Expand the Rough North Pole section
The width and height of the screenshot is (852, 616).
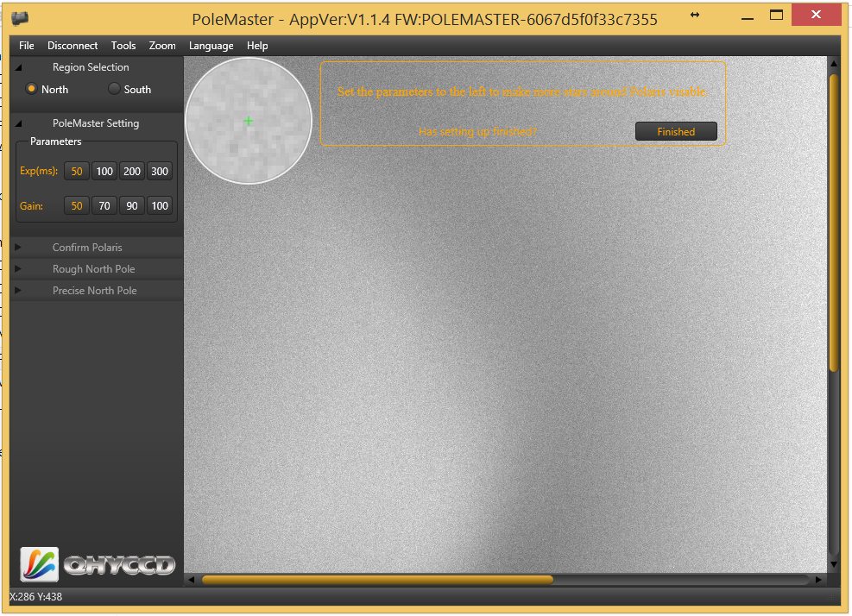click(x=18, y=269)
